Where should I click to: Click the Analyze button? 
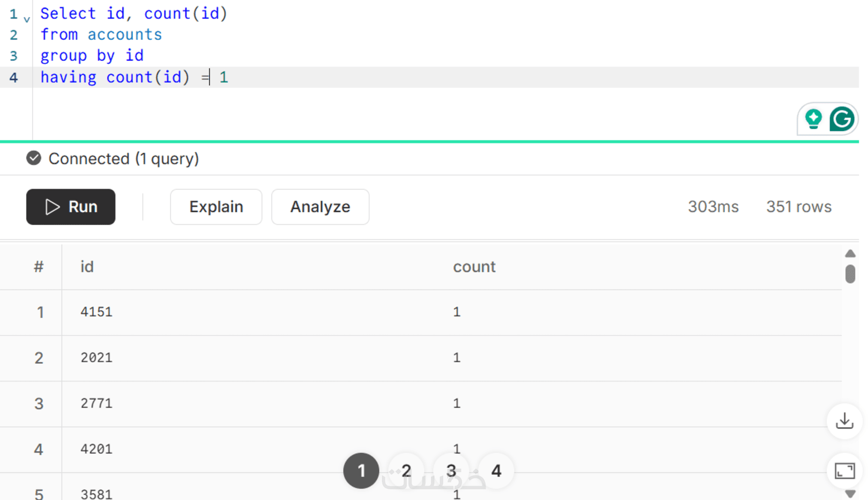click(320, 207)
